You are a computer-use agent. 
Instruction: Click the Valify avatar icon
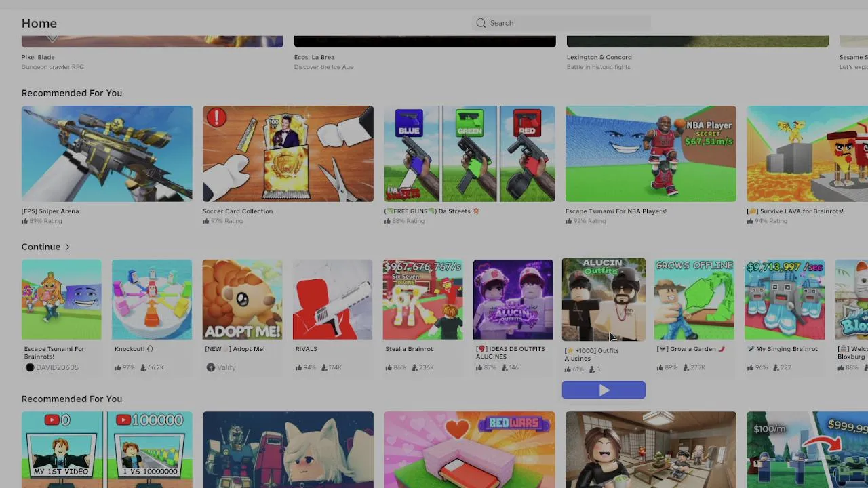211,367
